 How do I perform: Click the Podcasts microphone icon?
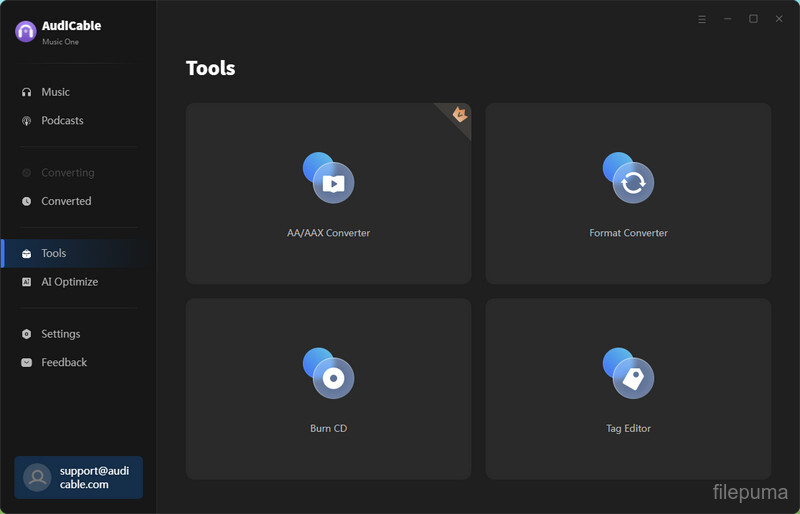coord(27,121)
